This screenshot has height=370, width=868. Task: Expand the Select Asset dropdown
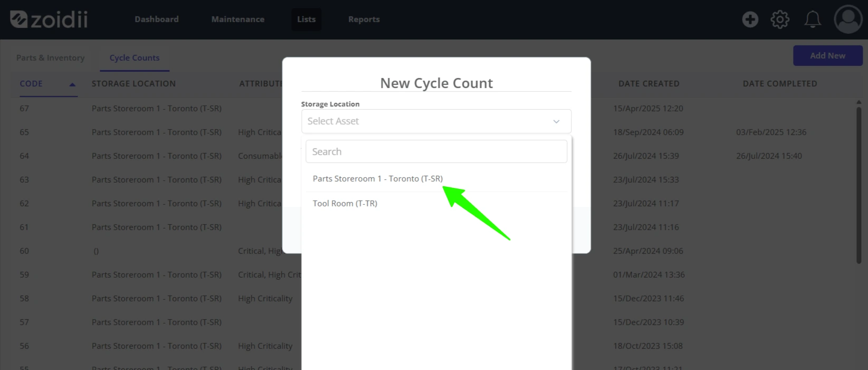click(436, 121)
